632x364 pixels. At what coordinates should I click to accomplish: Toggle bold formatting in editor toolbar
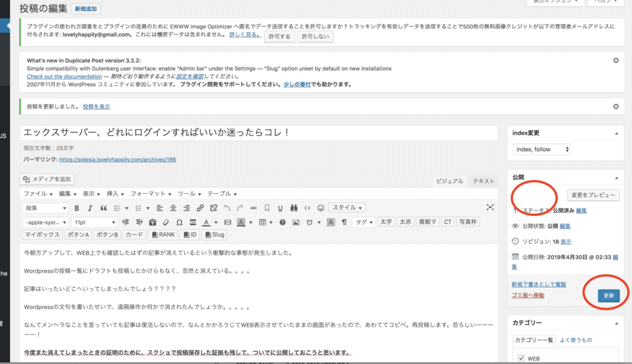pos(77,208)
